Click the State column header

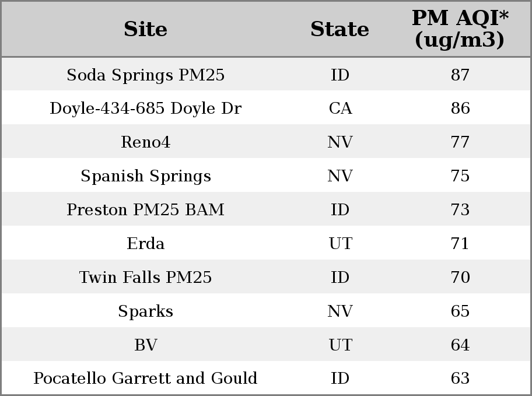(x=339, y=29)
